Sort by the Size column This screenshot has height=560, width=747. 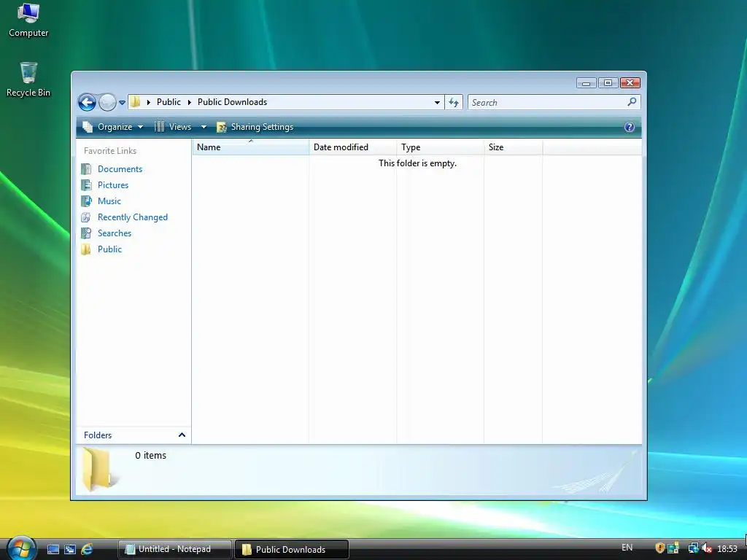click(x=513, y=147)
